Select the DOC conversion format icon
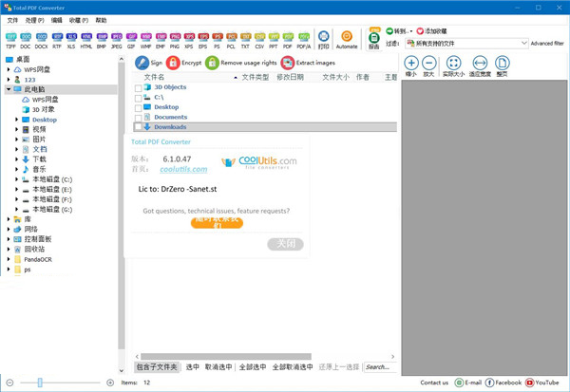Image resolution: width=570 pixels, height=392 pixels. (x=26, y=40)
